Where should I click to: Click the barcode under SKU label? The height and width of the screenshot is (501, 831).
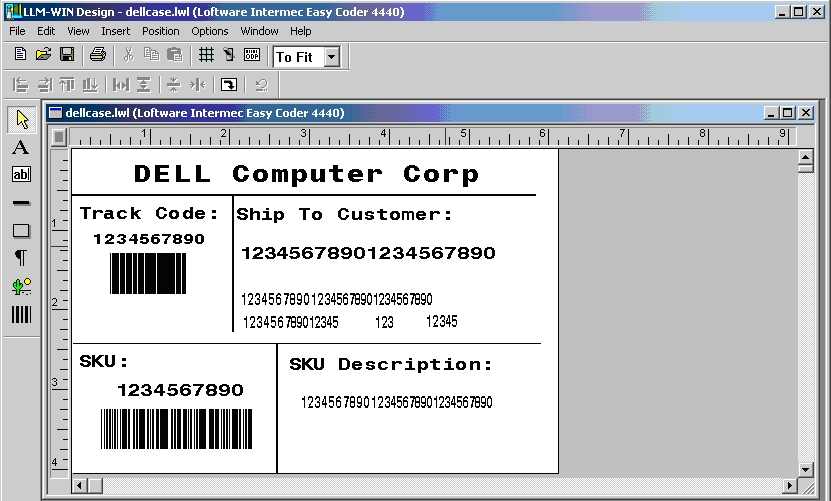pyautogui.click(x=175, y=428)
